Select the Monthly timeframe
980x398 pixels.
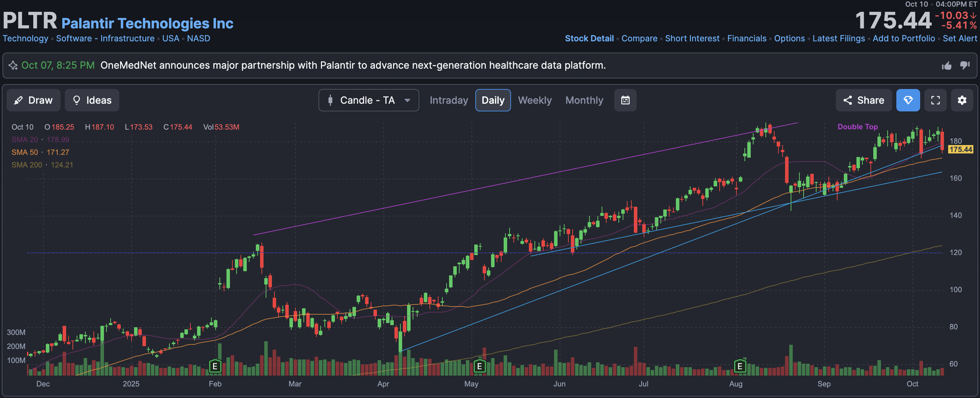(x=584, y=100)
